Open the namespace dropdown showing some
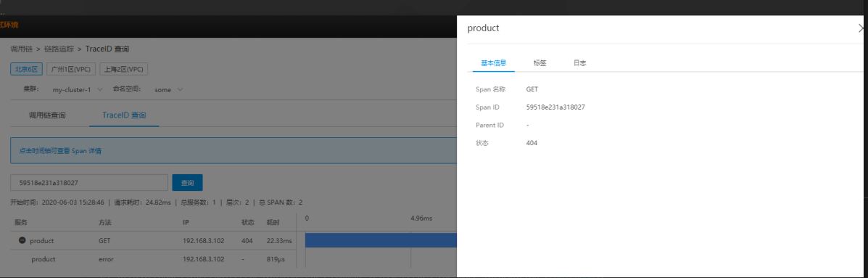868x278 pixels. click(x=169, y=89)
